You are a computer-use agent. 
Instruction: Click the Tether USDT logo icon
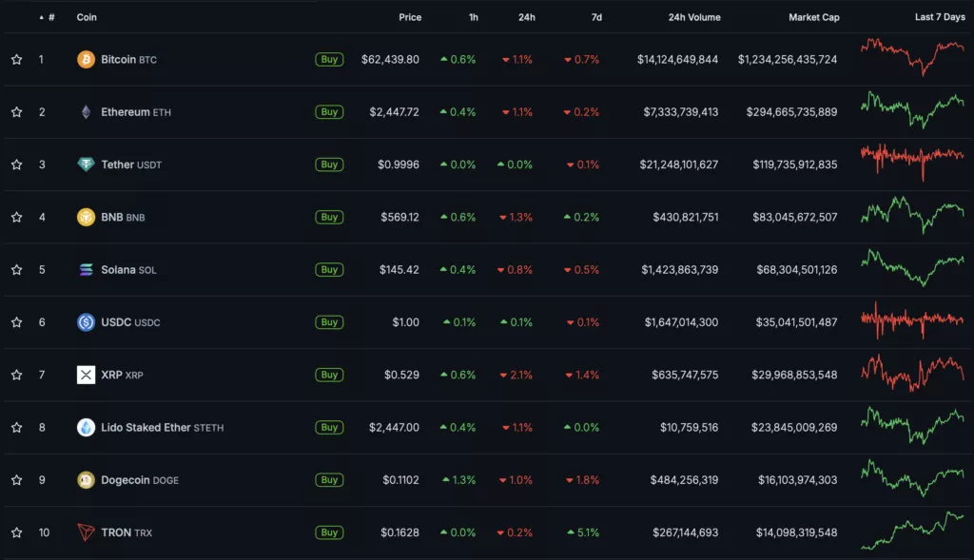tap(86, 164)
